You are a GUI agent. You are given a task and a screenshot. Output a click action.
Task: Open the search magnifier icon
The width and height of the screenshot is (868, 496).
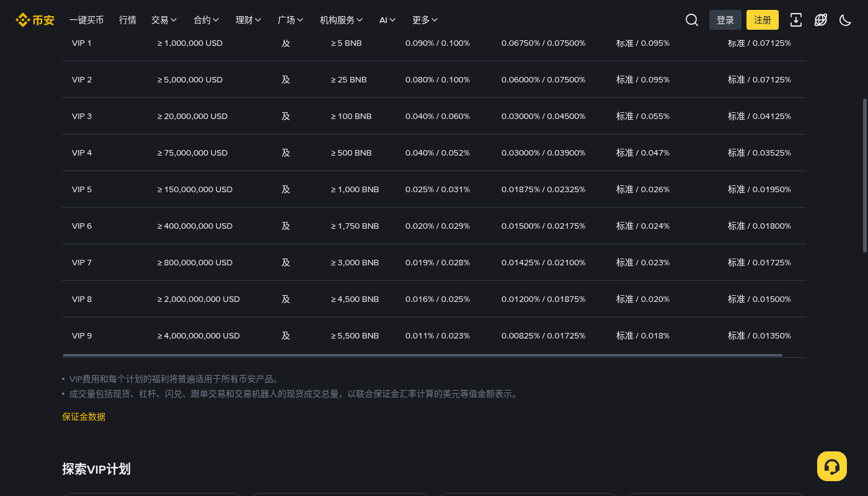click(692, 20)
